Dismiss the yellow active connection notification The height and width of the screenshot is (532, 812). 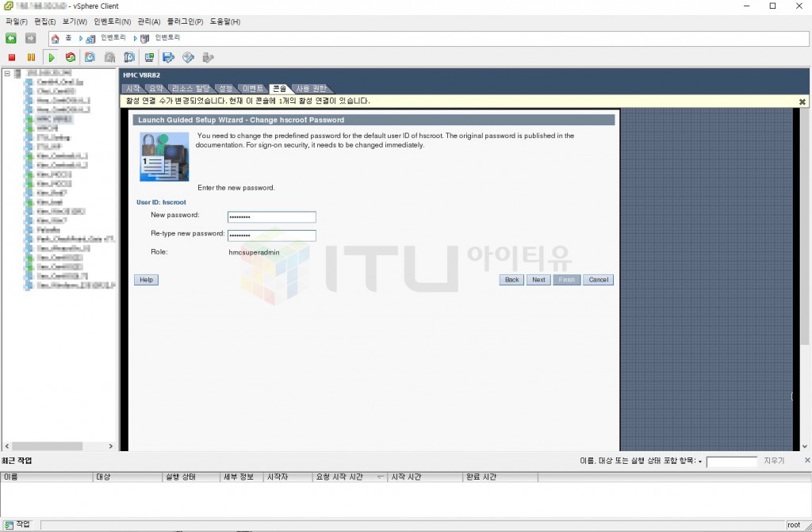click(802, 101)
